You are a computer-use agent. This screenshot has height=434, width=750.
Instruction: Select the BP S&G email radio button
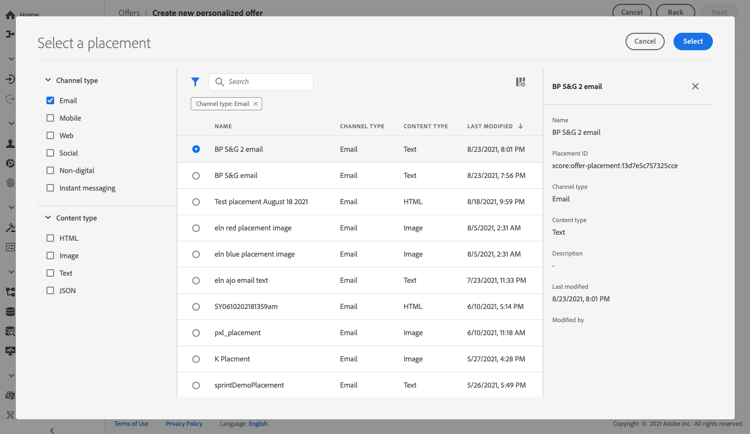click(196, 176)
